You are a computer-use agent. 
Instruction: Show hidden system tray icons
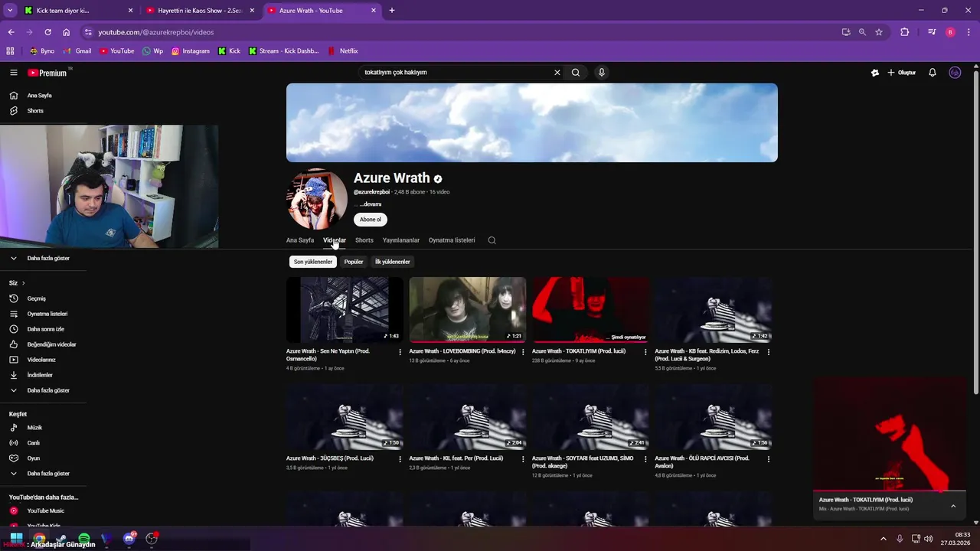coord(883,539)
